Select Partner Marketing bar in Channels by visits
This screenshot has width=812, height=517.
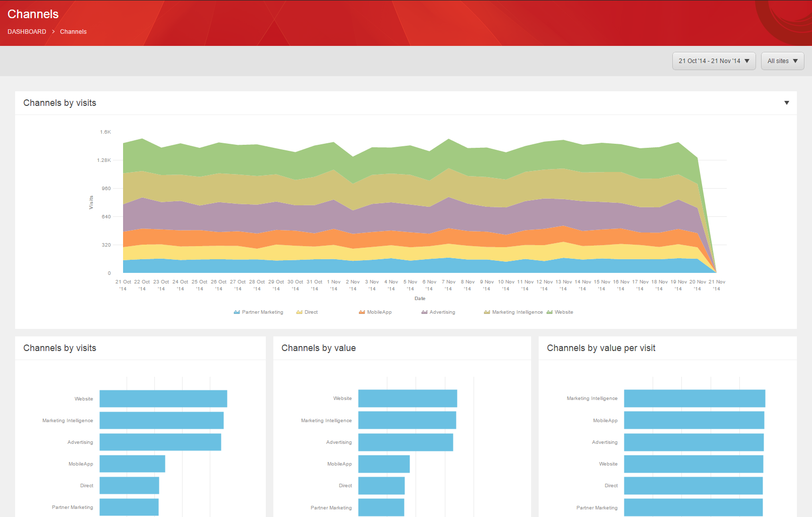coord(129,507)
